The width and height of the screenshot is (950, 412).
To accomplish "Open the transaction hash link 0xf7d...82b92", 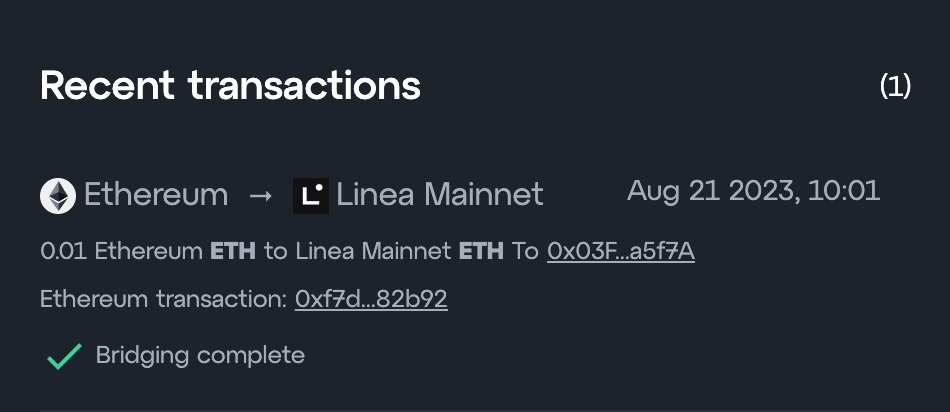I will [371, 299].
